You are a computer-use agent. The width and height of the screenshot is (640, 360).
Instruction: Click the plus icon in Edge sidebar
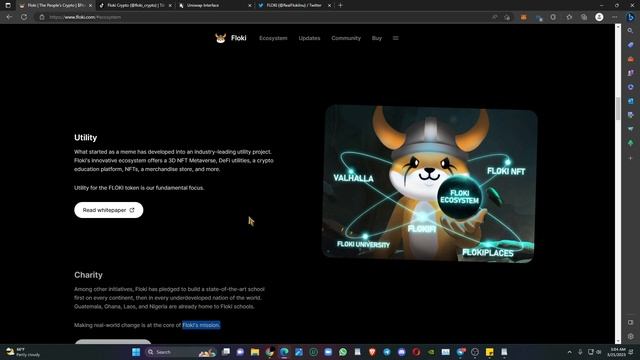pyautogui.click(x=631, y=158)
